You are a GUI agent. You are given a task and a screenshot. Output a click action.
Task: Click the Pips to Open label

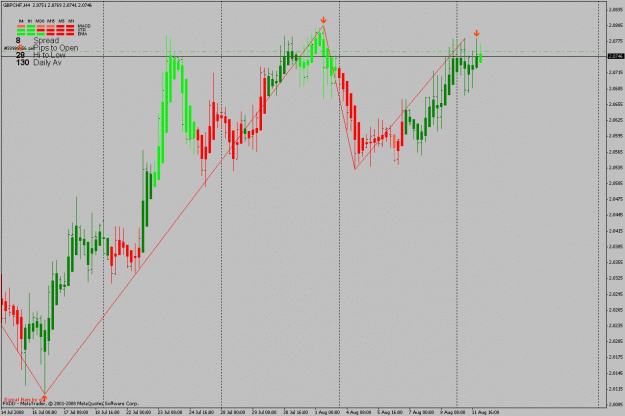tap(56, 48)
